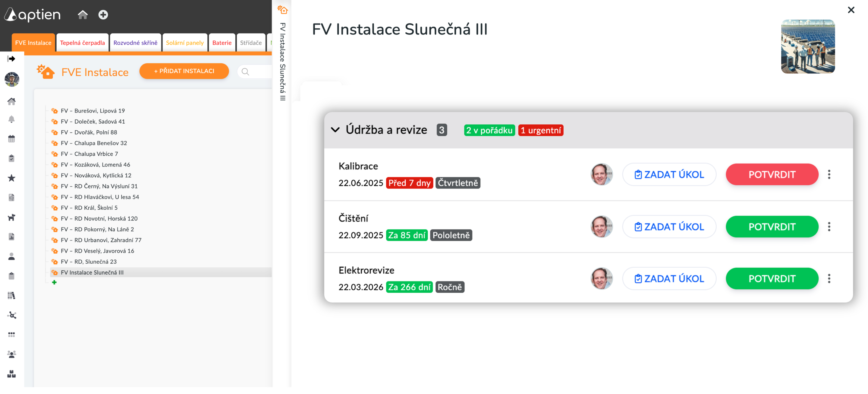Open the clipboard tasks icon in sidebar
868x394 pixels.
11,158
